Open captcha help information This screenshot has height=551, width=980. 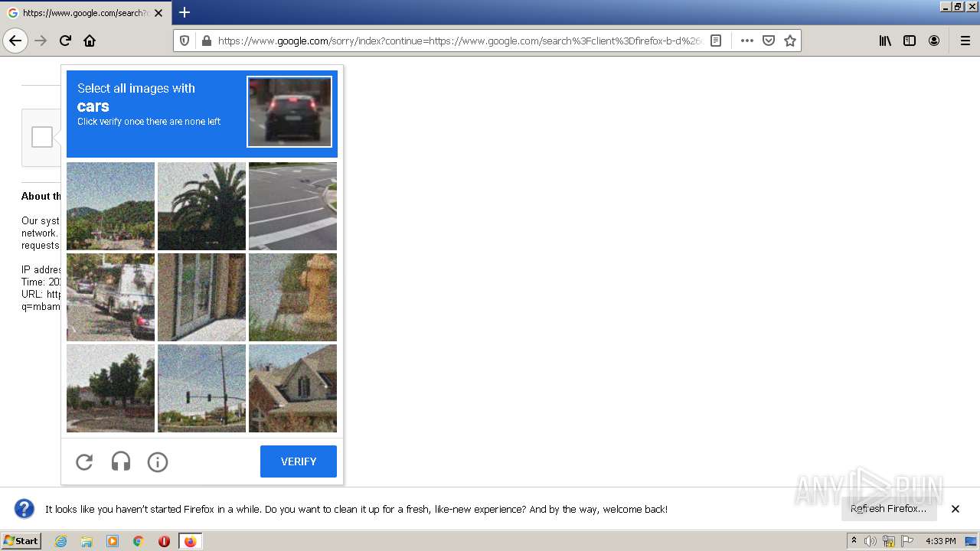tap(158, 461)
